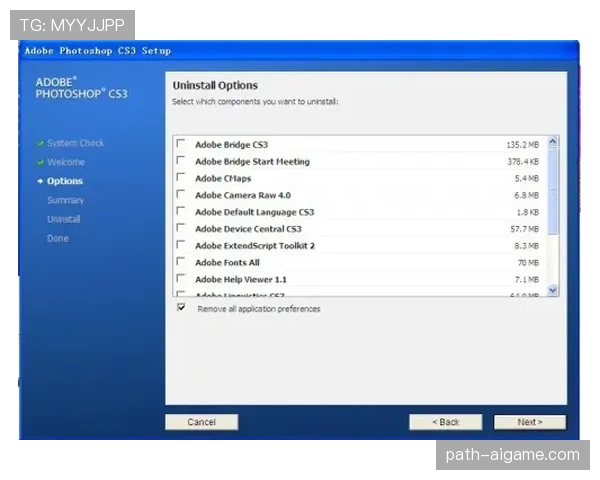Viewport: 600px width, 480px height.
Task: Click the Adobe Default Language CS3 label
Action: pyautogui.click(x=254, y=212)
